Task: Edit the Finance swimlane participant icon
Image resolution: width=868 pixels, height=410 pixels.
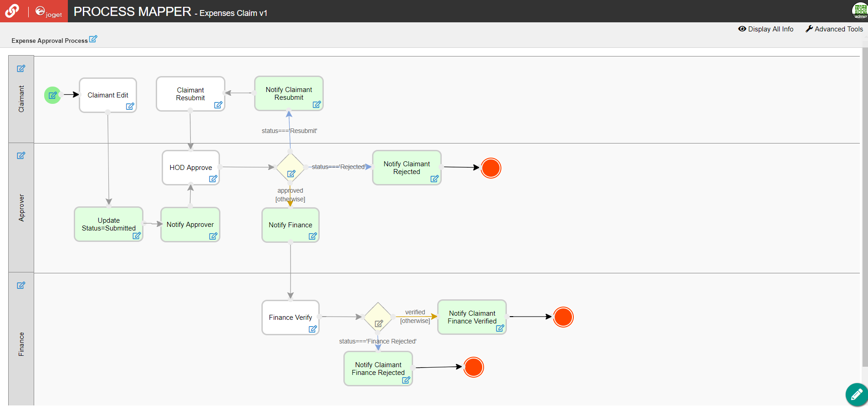Action: pos(21,286)
